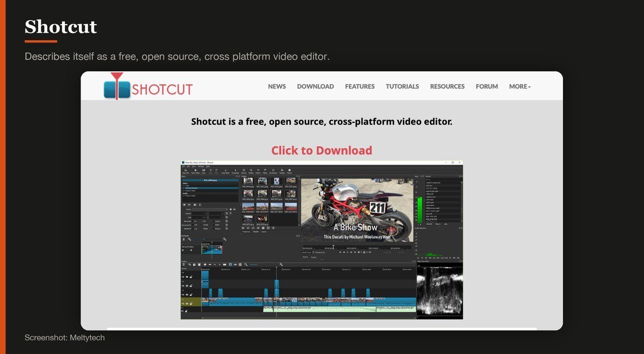Toggle the Size and Position filter checkbox
Screen dimensions: 644x354
[x=184, y=188]
